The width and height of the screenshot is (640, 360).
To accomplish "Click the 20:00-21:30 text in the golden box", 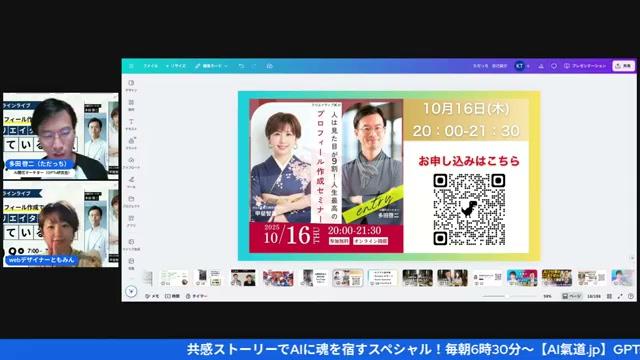I will [x=466, y=131].
